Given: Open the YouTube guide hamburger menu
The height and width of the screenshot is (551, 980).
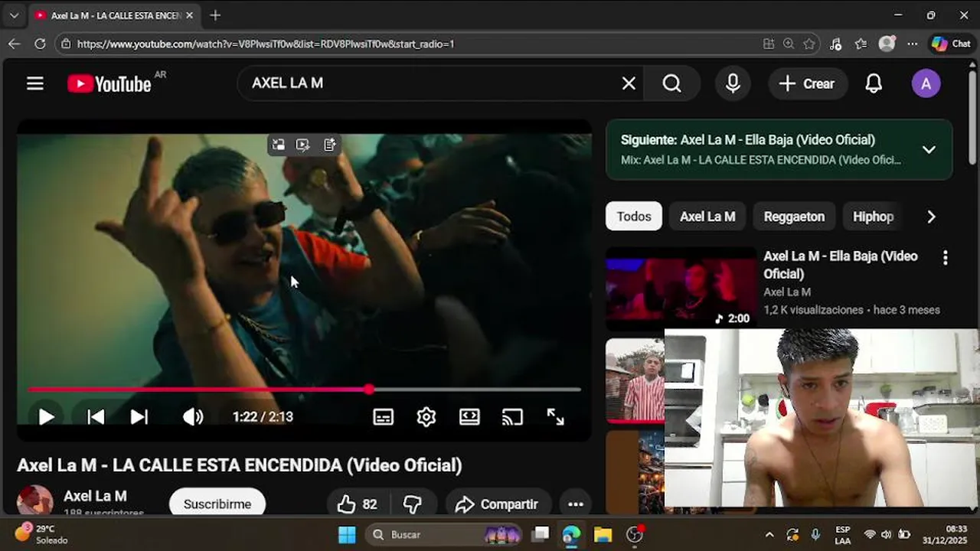Looking at the screenshot, I should (x=35, y=83).
